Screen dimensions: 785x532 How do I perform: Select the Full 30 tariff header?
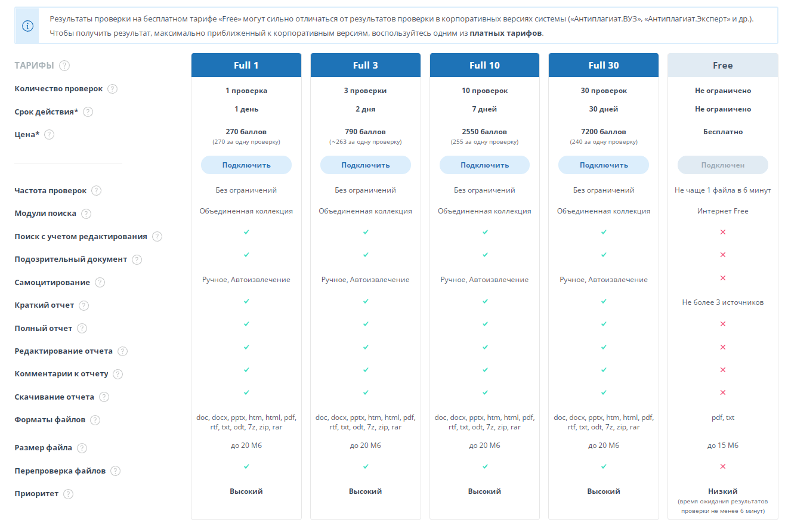coord(603,66)
